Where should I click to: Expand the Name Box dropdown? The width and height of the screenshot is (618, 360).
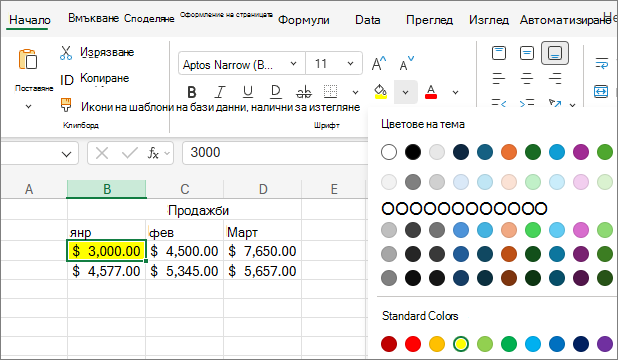point(67,154)
